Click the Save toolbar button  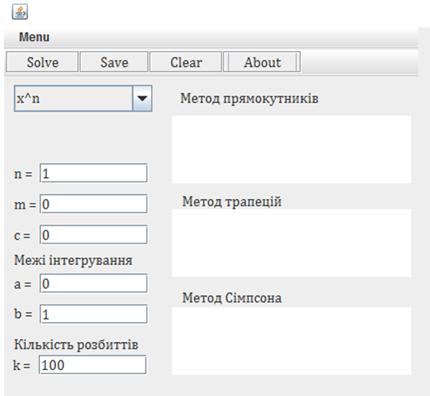114,62
